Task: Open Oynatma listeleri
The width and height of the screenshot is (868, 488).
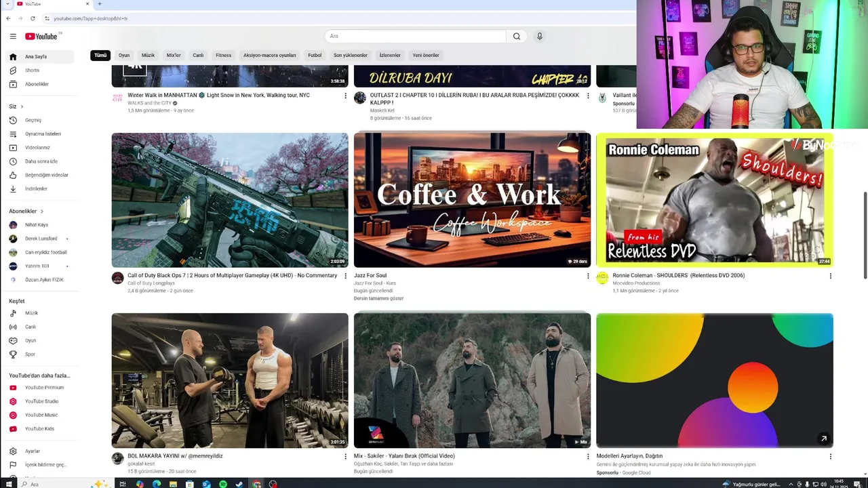Action: tap(41, 134)
